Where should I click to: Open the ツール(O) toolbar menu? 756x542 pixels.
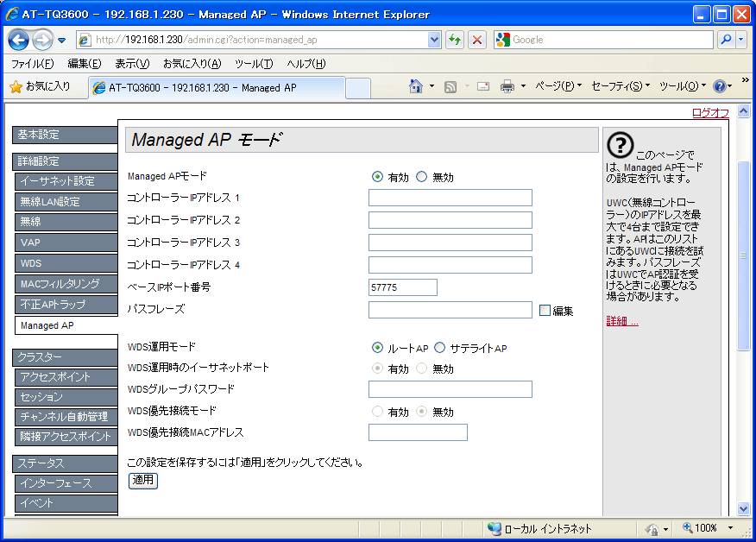pos(683,86)
